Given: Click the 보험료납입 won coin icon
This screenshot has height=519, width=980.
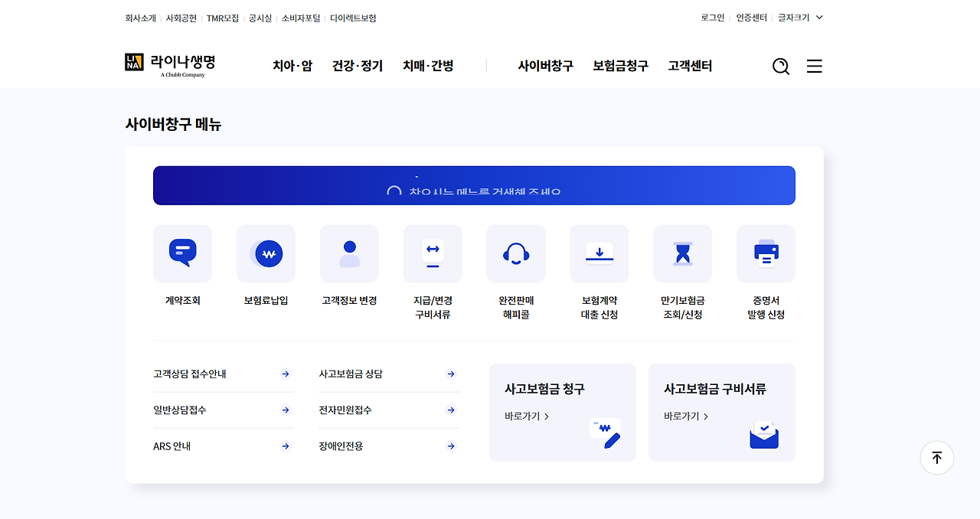Looking at the screenshot, I should [266, 253].
